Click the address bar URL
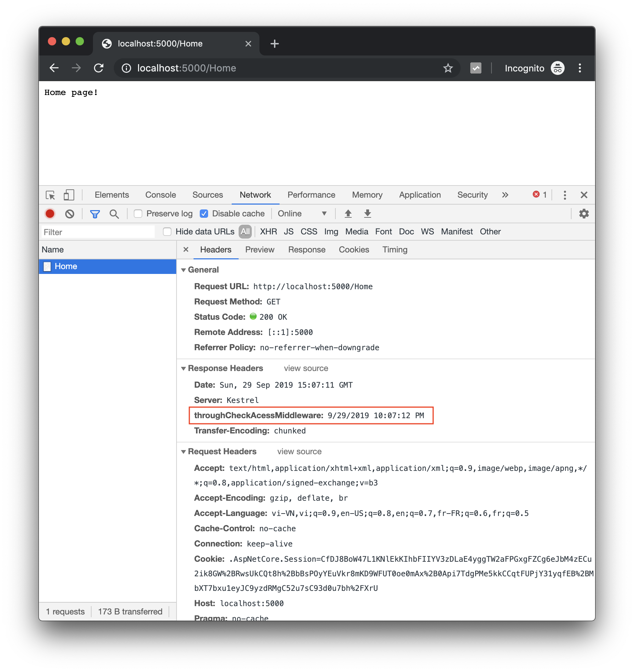 pyautogui.click(x=187, y=68)
